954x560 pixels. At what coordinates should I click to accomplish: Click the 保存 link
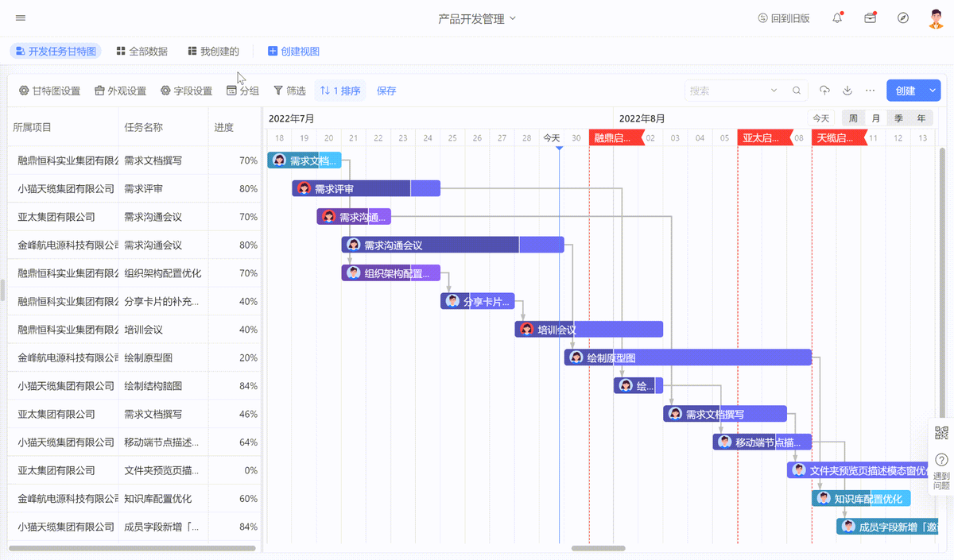pos(386,91)
